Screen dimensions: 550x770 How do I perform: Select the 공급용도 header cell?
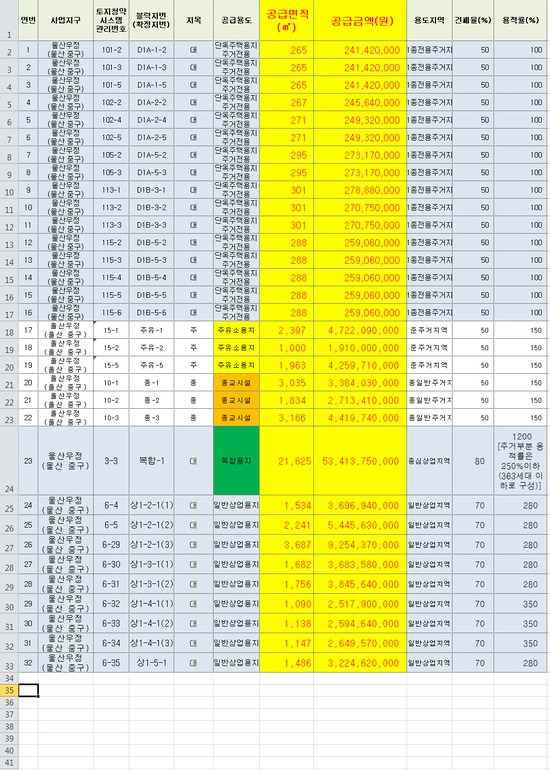click(x=236, y=20)
